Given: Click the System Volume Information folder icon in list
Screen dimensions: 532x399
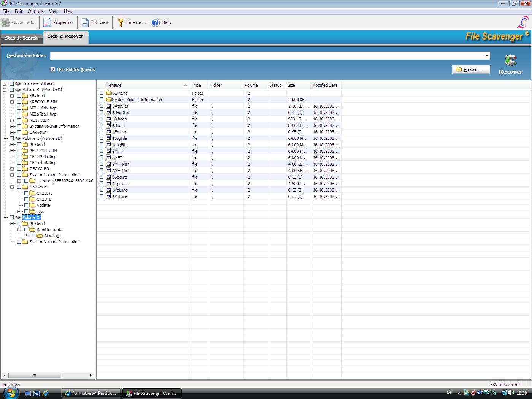Looking at the screenshot, I should pyautogui.click(x=109, y=100).
